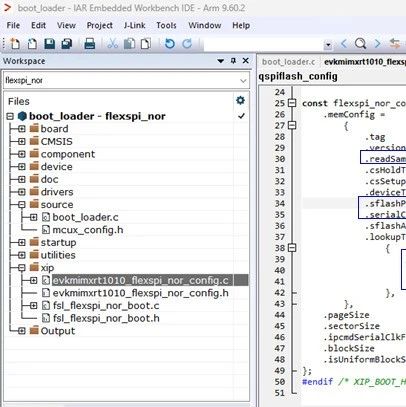Expand boot_loader.c dependencies in tree
The height and width of the screenshot is (407, 406).
pyautogui.click(x=34, y=217)
